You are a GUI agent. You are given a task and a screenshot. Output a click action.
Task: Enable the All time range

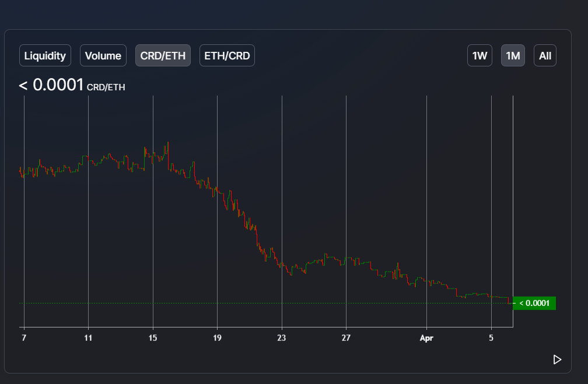tap(545, 55)
